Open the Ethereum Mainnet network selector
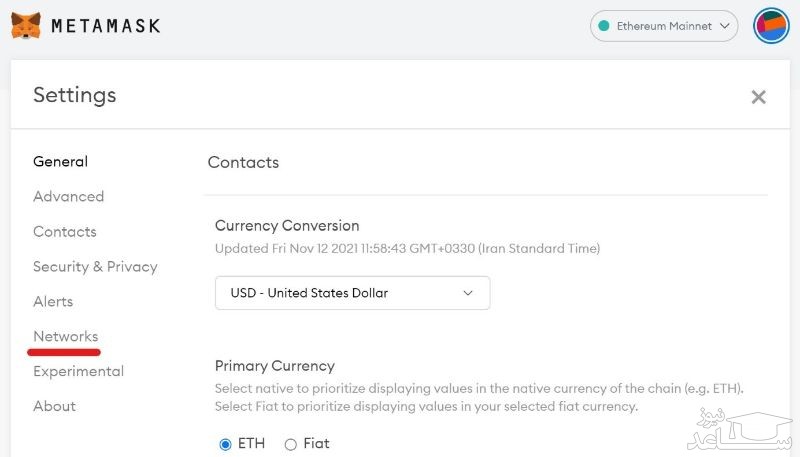Viewport: 800px width, 457px height. [x=664, y=26]
